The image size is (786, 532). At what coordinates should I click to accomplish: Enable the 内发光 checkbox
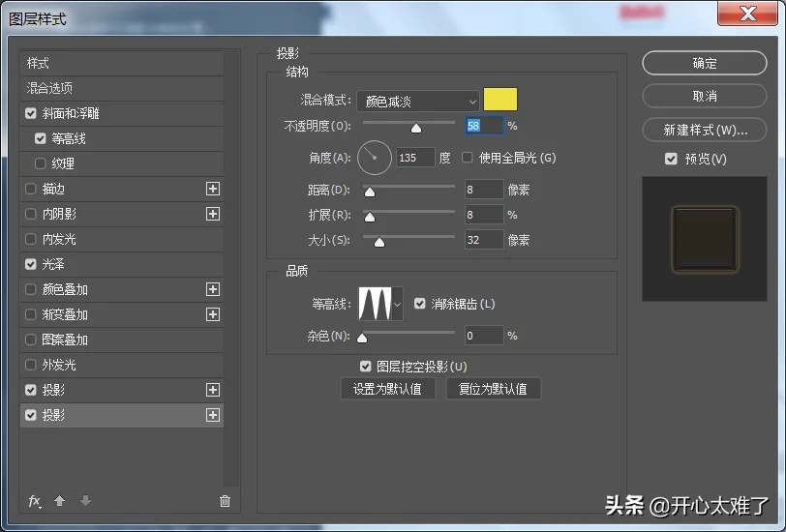pyautogui.click(x=31, y=239)
